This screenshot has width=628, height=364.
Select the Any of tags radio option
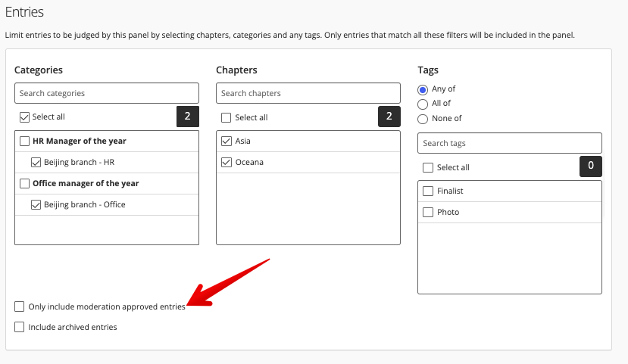click(x=423, y=89)
